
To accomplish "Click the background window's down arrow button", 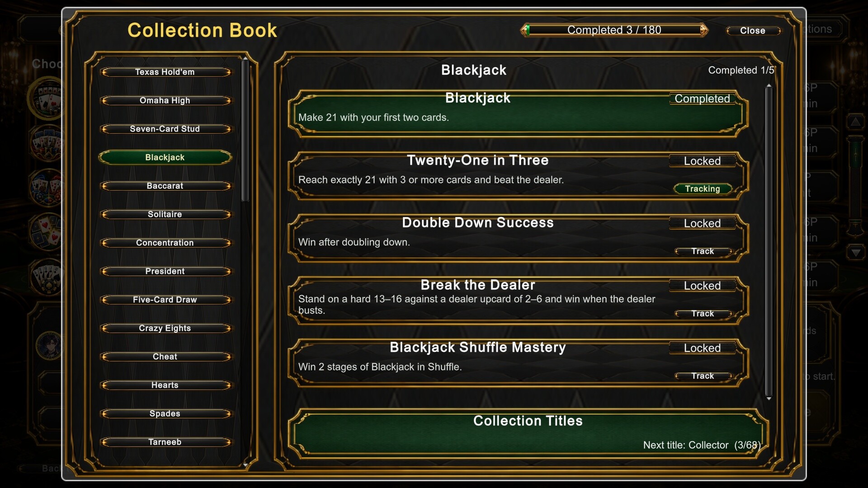I will click(856, 253).
